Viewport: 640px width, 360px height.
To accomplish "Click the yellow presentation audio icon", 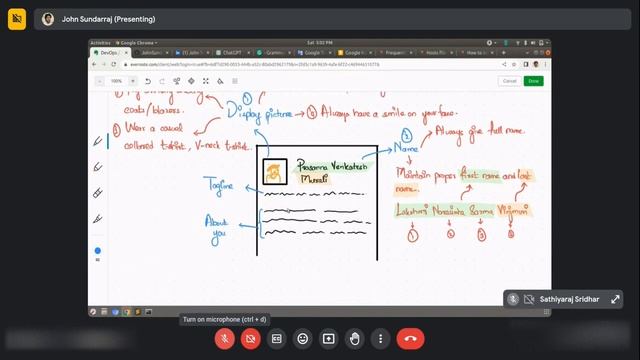I will (17, 19).
